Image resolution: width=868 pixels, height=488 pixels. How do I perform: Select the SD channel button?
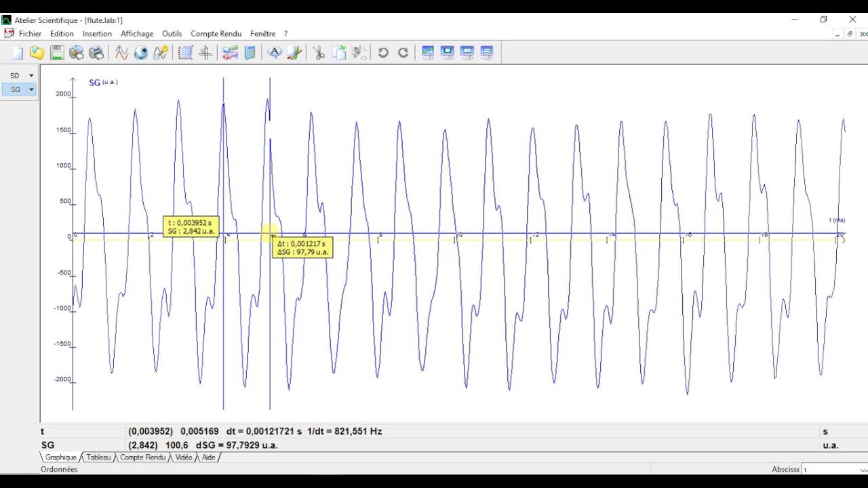click(14, 76)
